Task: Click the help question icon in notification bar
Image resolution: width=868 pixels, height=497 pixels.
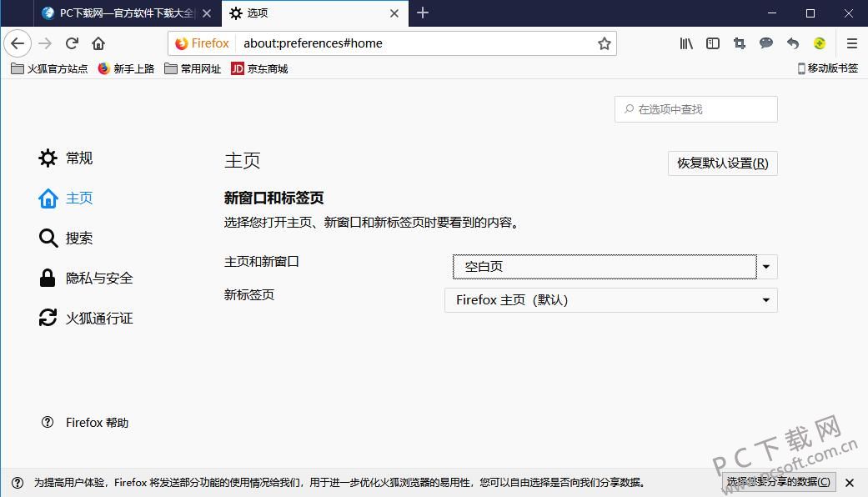Action: coord(18,483)
